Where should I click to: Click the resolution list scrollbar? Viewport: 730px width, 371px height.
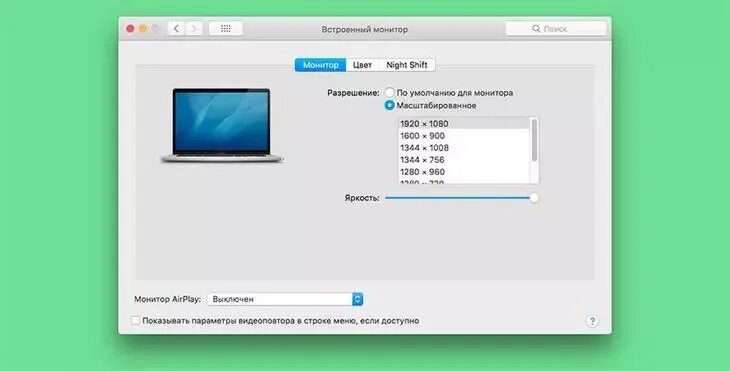(x=534, y=140)
